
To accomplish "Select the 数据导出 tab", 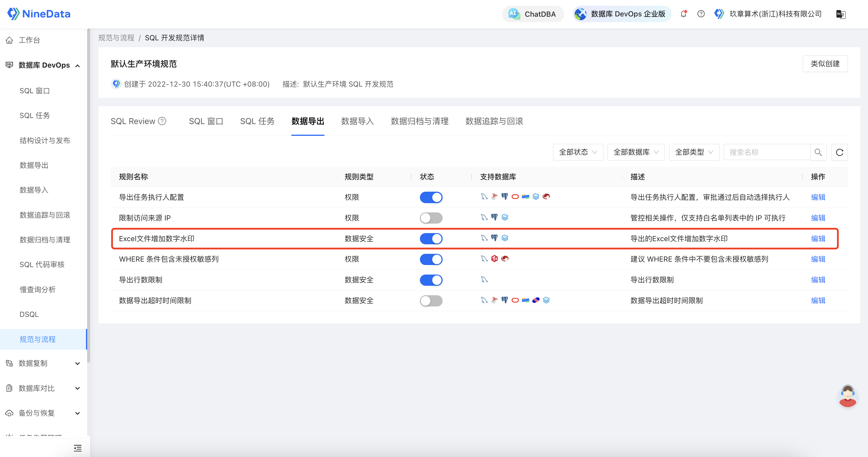I will 308,121.
